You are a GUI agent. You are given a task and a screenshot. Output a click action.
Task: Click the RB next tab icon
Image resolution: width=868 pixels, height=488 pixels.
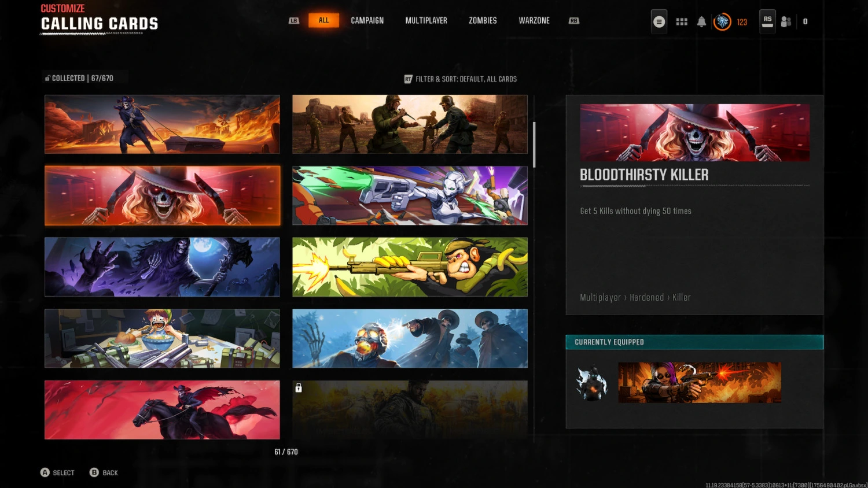[573, 21]
